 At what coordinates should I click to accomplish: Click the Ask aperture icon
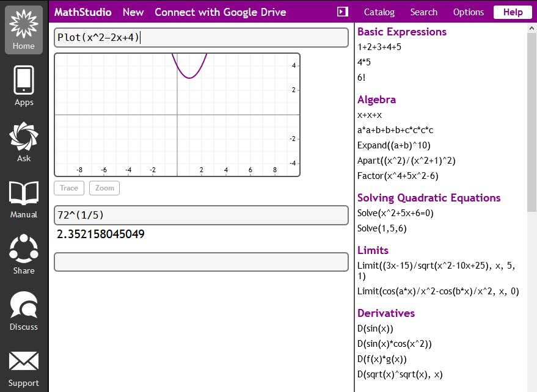24,142
